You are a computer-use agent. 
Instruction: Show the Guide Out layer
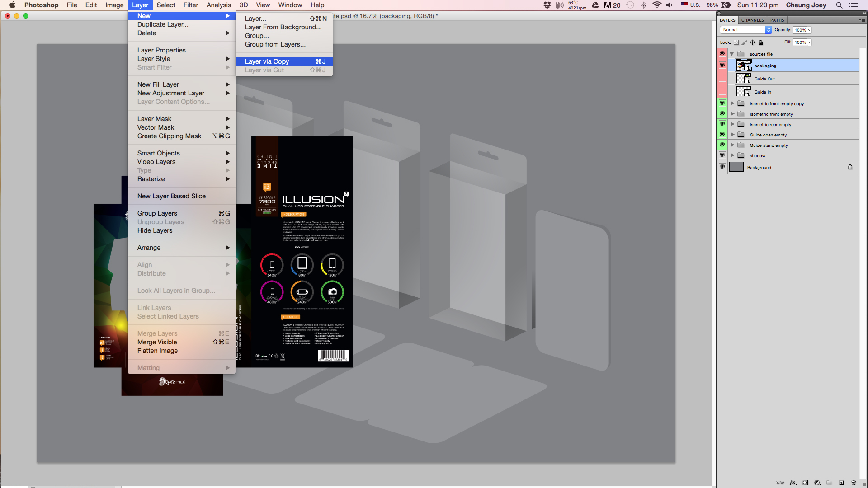pyautogui.click(x=722, y=78)
